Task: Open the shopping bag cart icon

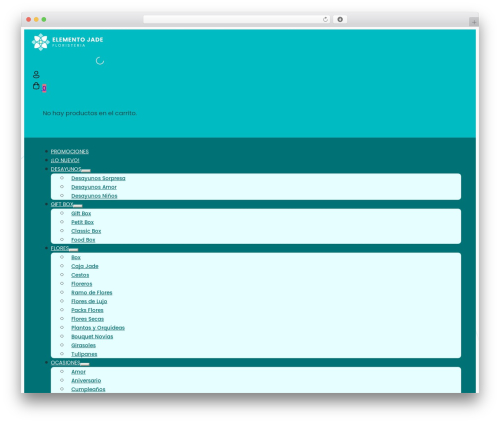Action: (36, 86)
